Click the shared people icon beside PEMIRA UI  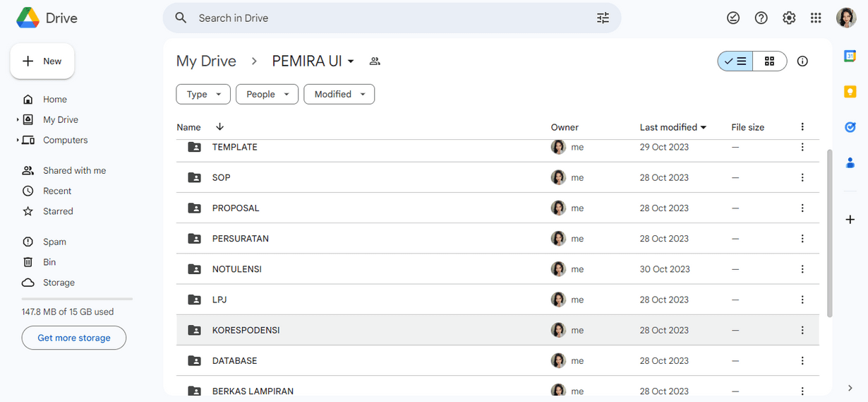coord(375,61)
